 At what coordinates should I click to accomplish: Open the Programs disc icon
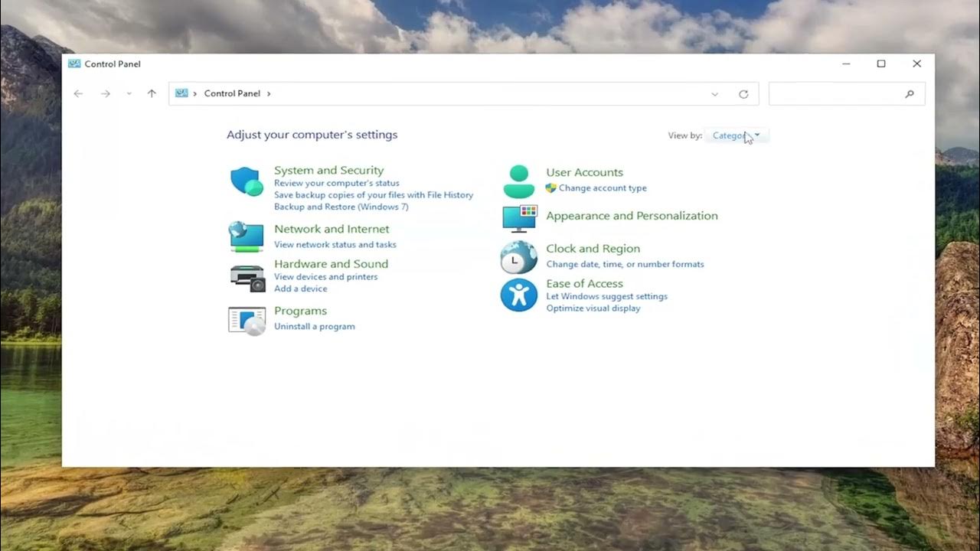click(x=247, y=320)
